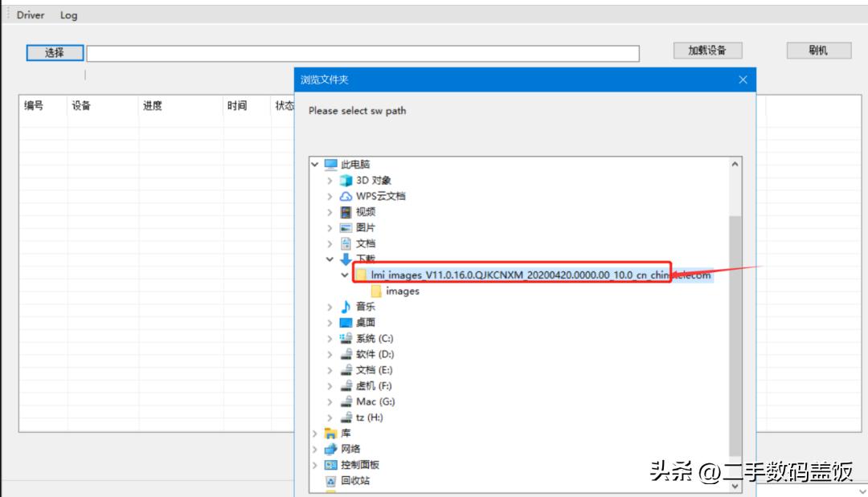Collapse the 此电脑 tree node

click(x=315, y=164)
